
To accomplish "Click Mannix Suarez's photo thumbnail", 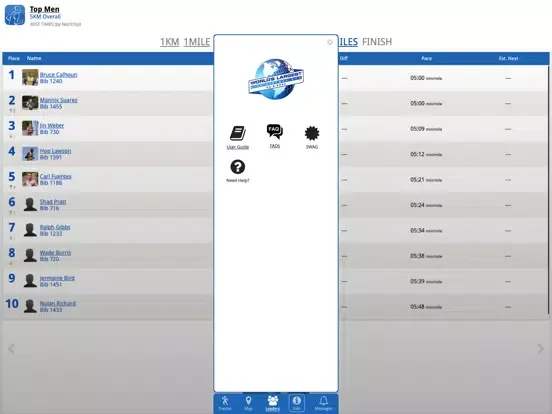I will coord(30,103).
